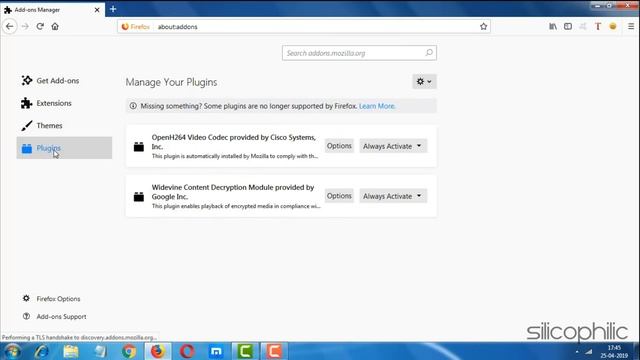This screenshot has height=360, width=640.
Task: Expand Always Activate dropdown for Widevine plugin
Action: pos(393,196)
